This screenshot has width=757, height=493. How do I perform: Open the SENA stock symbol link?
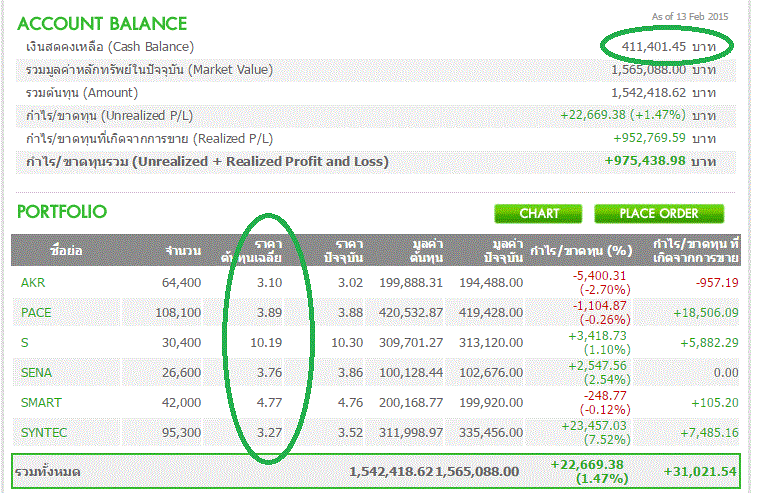coord(36,373)
